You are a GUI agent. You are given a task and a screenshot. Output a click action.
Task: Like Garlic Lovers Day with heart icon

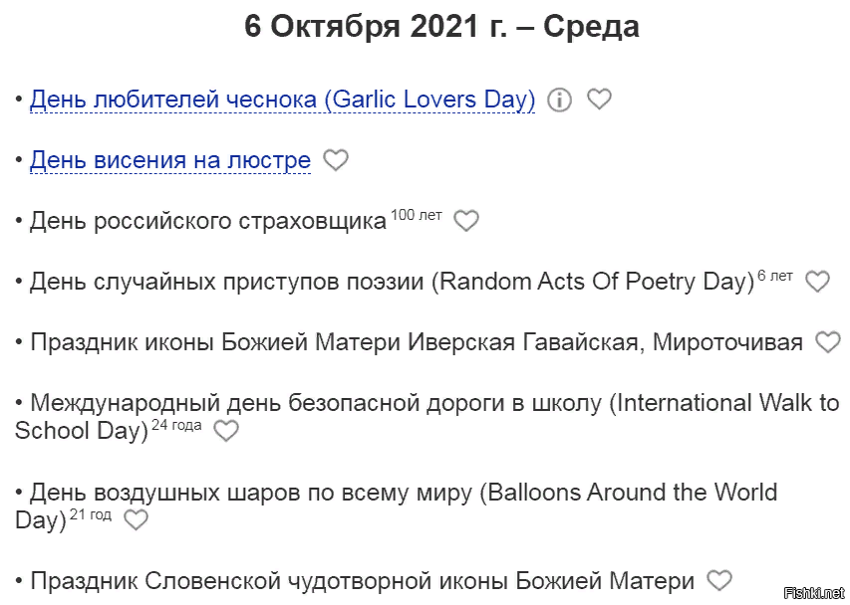(x=600, y=99)
